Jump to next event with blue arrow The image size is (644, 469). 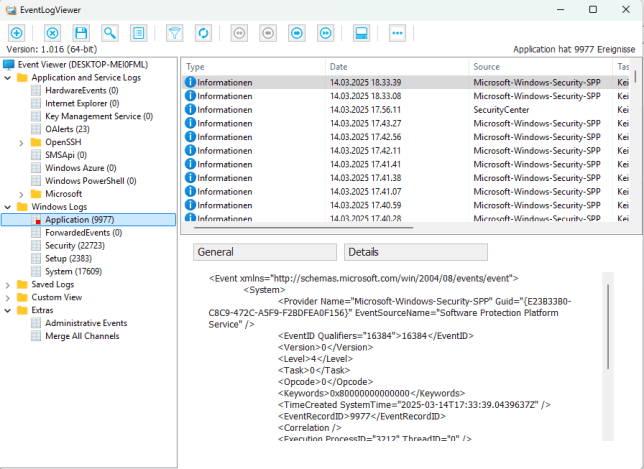click(x=297, y=33)
